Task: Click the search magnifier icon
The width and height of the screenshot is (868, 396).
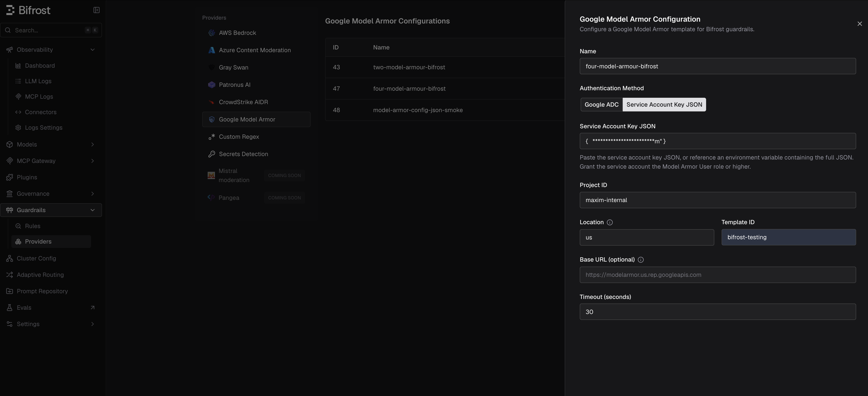Action: click(8, 30)
